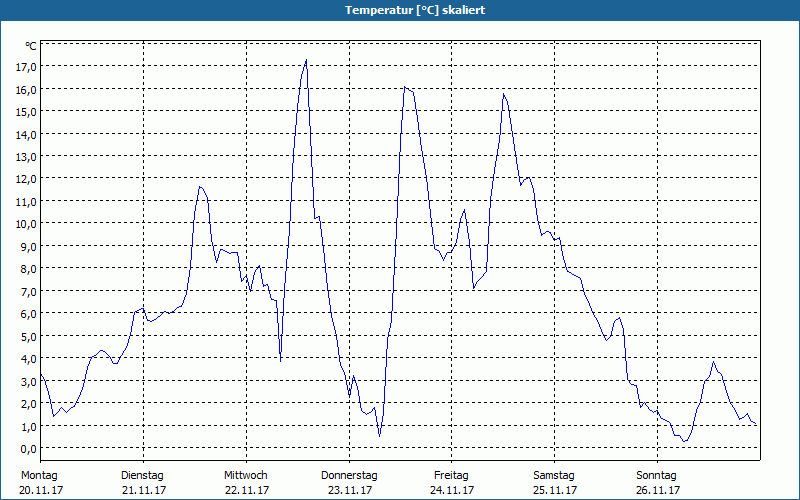Select the '10,0' y-axis label
Viewport: 800px width, 500px height.
[26, 224]
